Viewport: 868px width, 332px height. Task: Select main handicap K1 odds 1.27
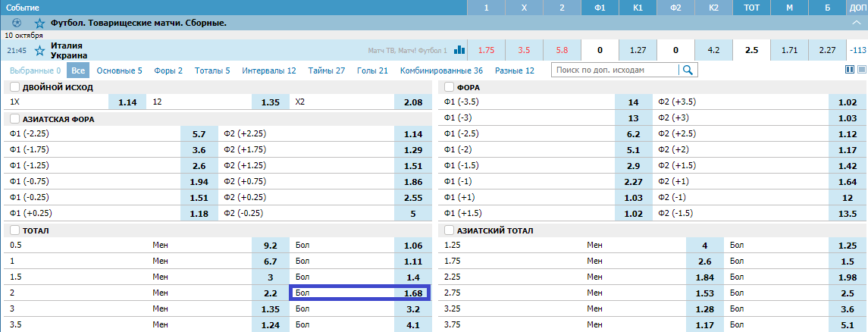tap(638, 50)
